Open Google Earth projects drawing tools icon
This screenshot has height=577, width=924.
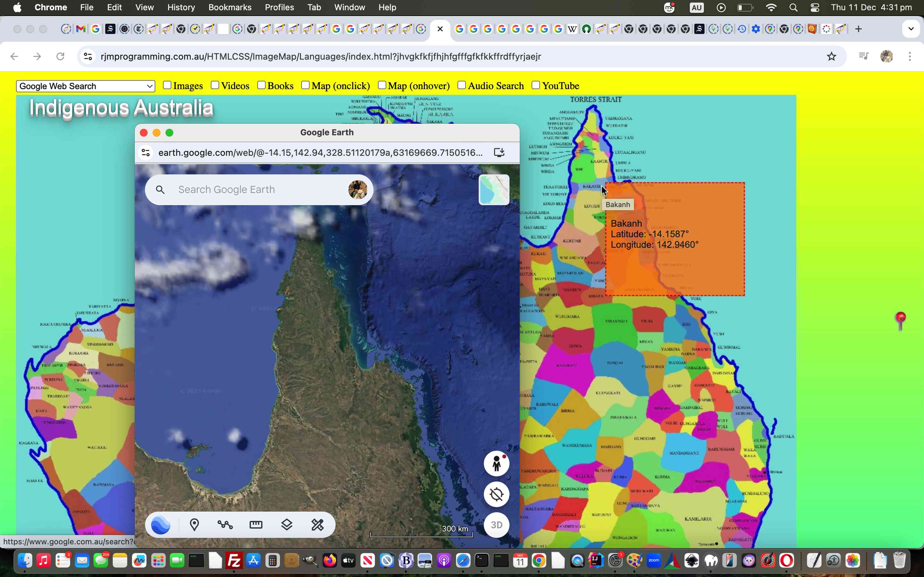pyautogui.click(x=318, y=524)
